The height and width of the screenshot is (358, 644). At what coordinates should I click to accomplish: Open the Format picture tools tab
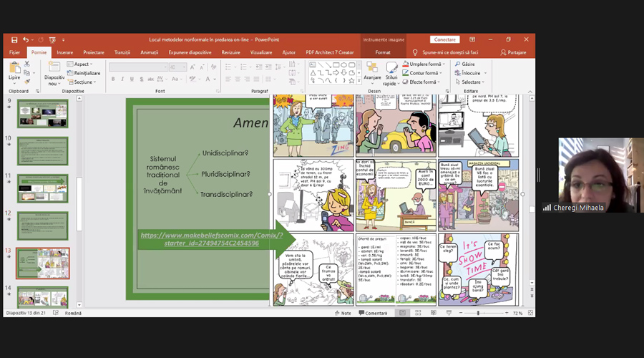pos(383,52)
